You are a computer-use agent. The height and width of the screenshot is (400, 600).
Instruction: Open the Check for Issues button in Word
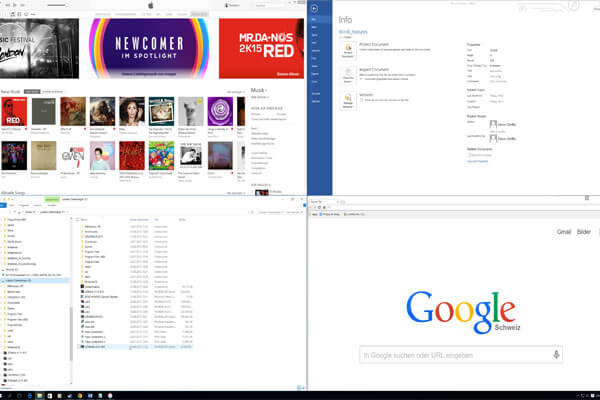click(348, 76)
